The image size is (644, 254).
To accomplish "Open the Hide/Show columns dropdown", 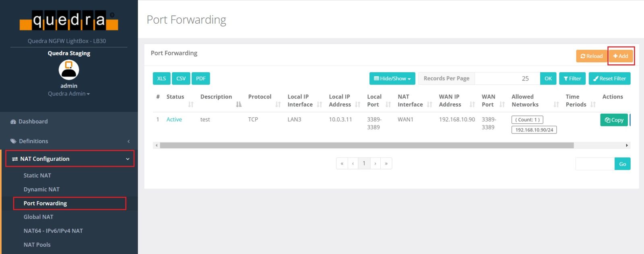I will click(x=392, y=79).
